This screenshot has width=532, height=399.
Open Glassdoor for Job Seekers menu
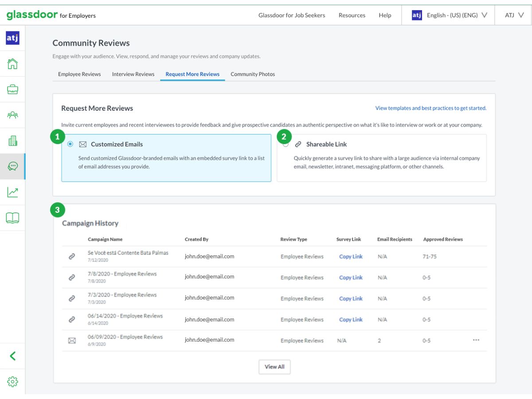coord(292,15)
